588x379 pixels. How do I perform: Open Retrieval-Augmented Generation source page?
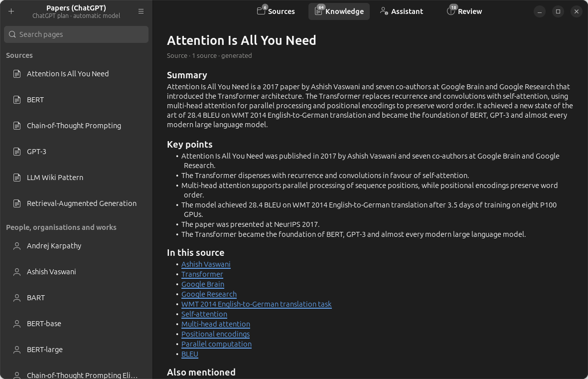76,203
